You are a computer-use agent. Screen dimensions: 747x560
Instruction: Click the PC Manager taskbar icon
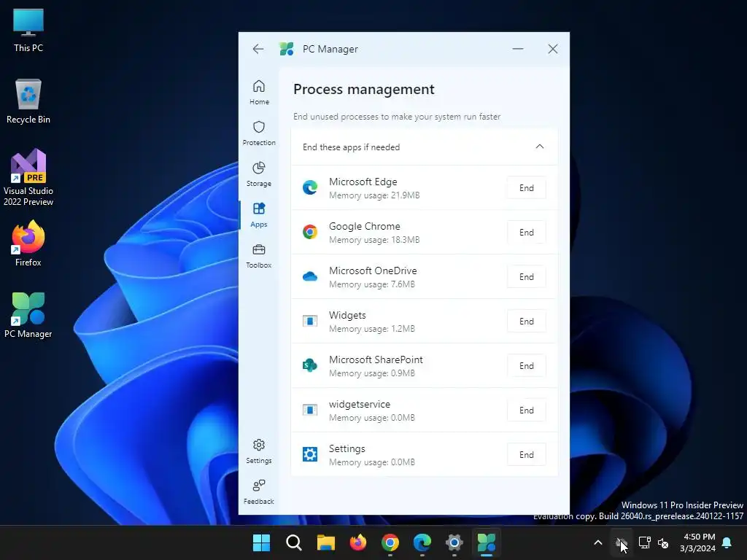(487, 542)
